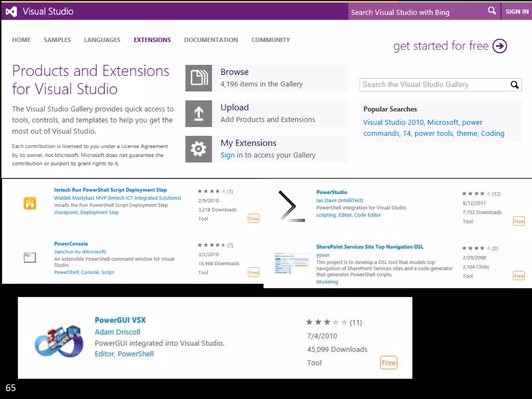Open the PowerGUI VSX infinity logo

(x=59, y=341)
